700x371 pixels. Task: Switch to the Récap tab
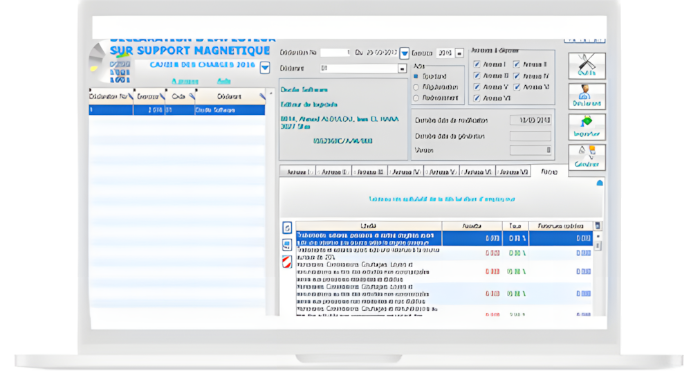pos(549,171)
